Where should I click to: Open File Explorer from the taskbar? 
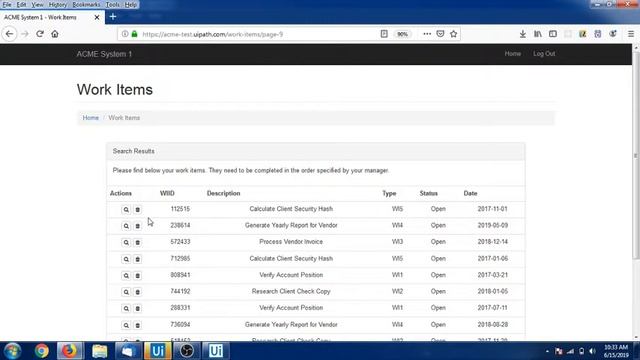pyautogui.click(x=99, y=351)
